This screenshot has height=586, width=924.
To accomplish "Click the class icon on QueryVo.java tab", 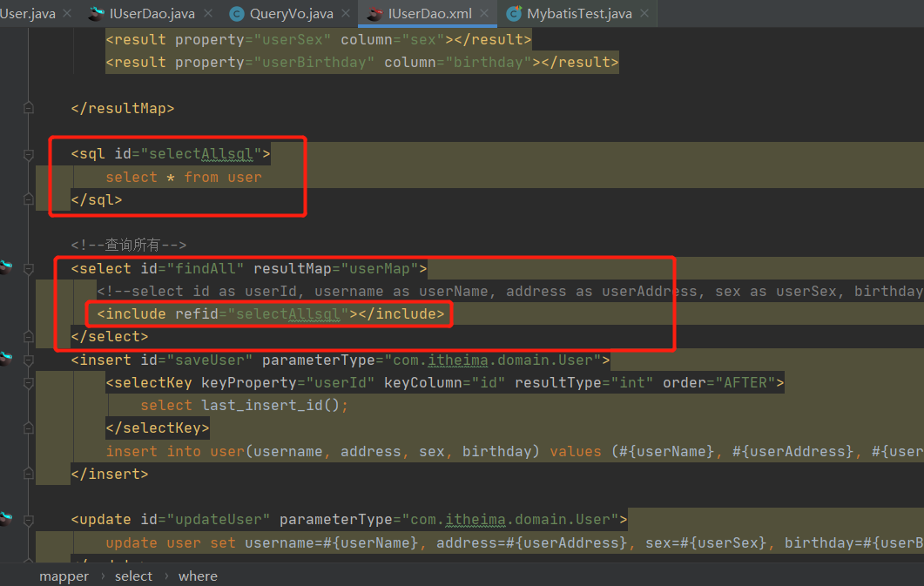I will [237, 14].
